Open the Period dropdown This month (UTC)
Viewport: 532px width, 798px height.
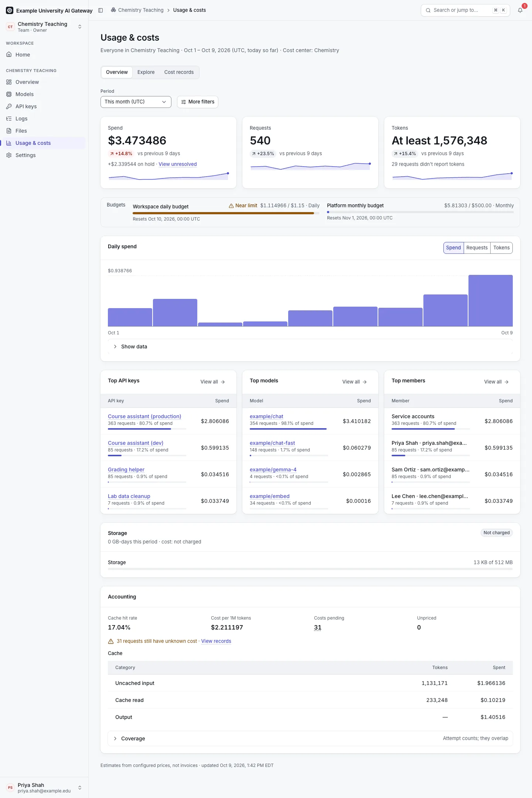[136, 102]
